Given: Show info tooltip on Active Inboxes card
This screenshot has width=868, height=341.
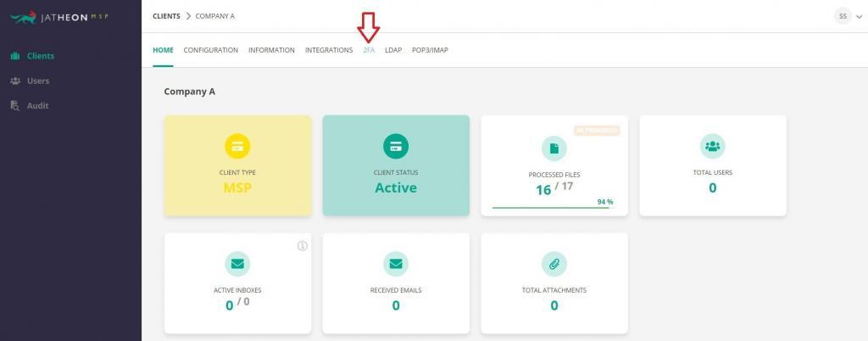Looking at the screenshot, I should click(303, 246).
